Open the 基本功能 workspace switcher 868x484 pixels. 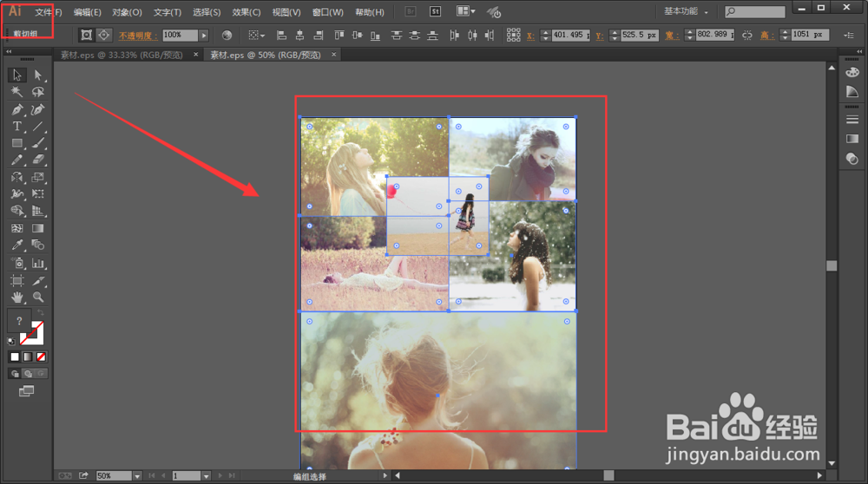click(x=686, y=11)
